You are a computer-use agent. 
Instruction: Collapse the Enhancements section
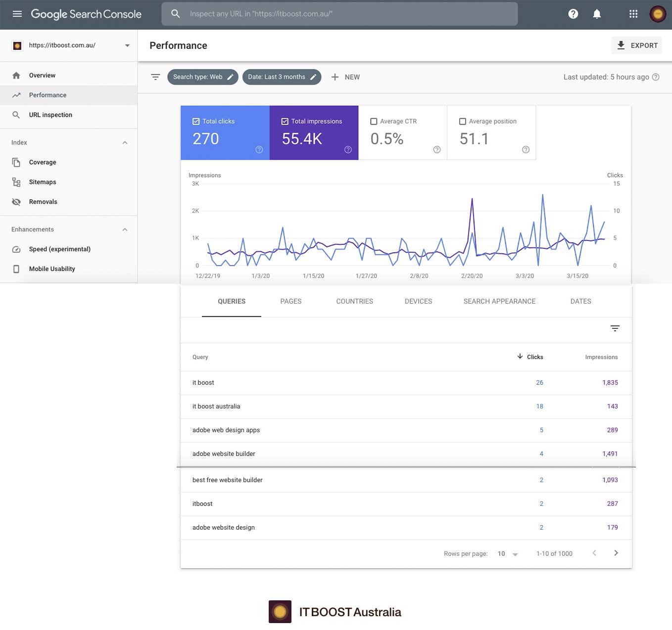pos(125,229)
